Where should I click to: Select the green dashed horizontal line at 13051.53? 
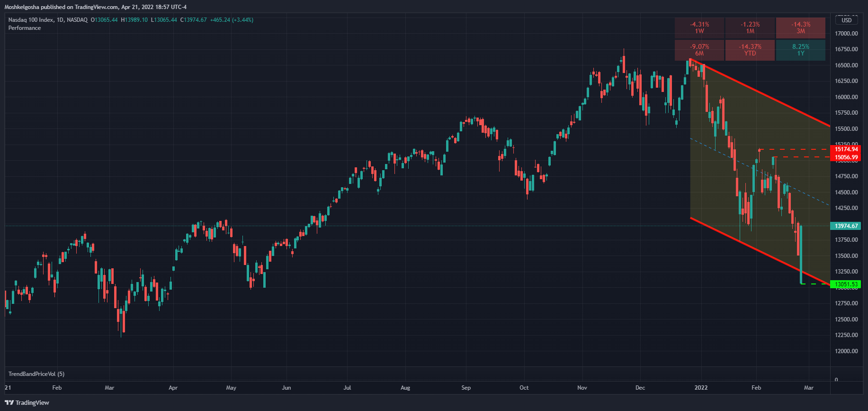tap(815, 284)
